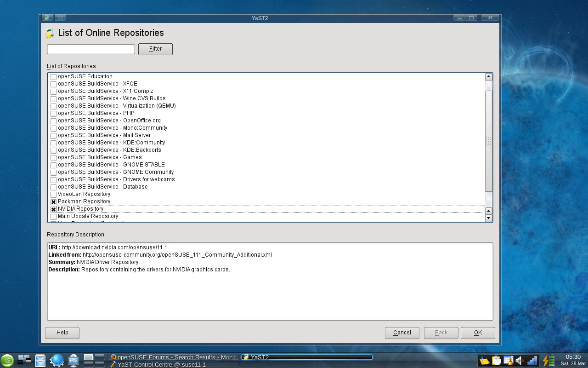Select the YaST2 taskbar entry

point(307,357)
